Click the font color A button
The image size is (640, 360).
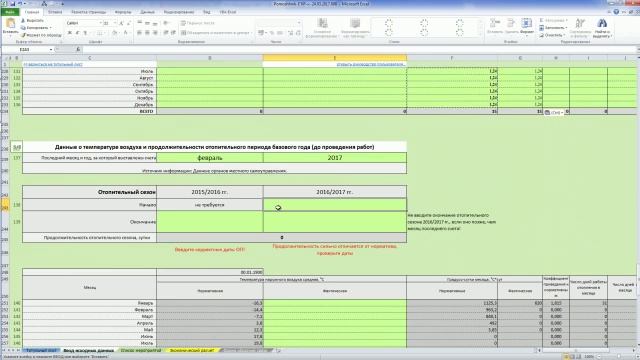click(125, 33)
